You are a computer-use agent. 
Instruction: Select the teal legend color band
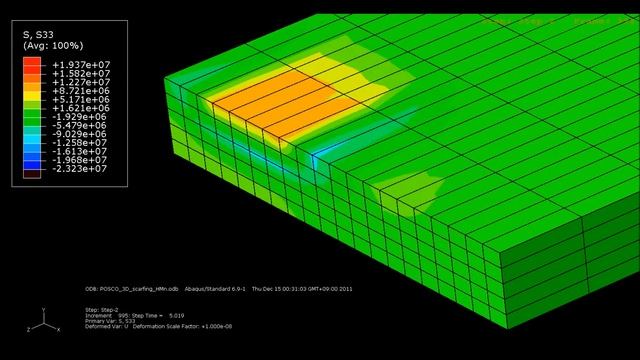coord(32,130)
